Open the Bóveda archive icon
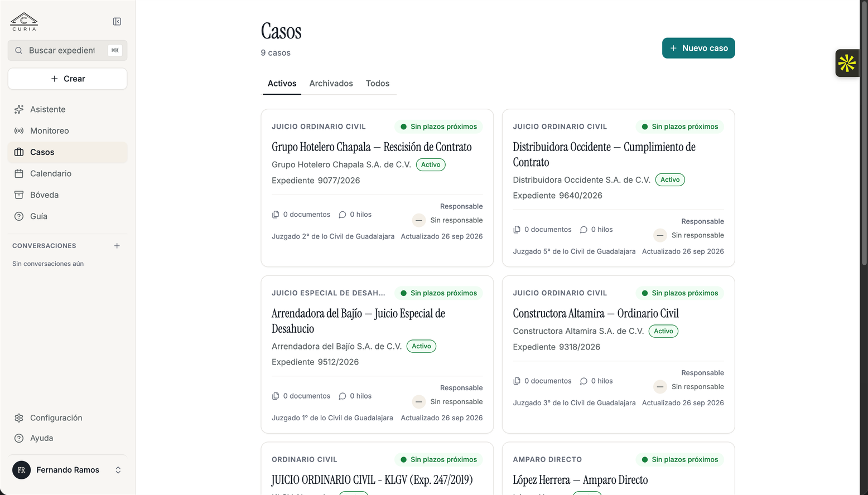The image size is (868, 495). pos(19,195)
